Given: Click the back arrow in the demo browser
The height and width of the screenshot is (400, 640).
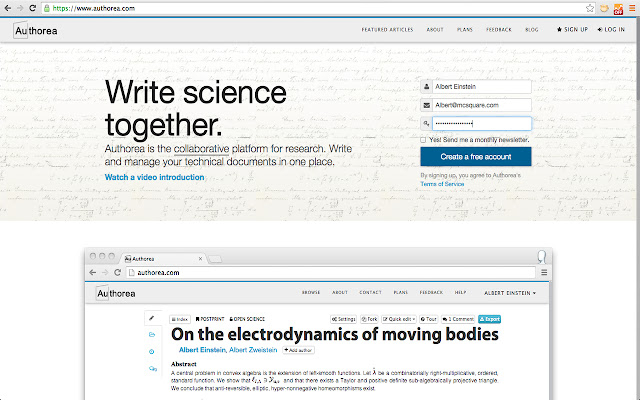Looking at the screenshot, I should tap(93, 273).
